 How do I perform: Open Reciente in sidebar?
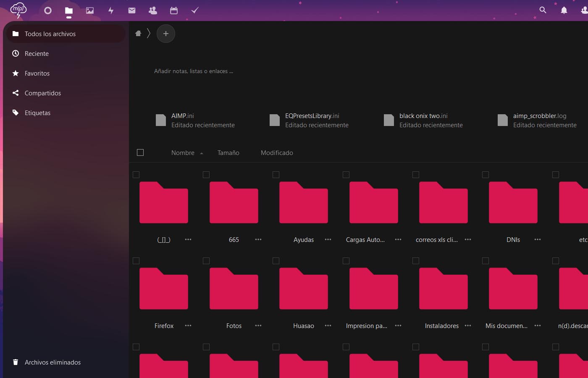pyautogui.click(x=66, y=53)
